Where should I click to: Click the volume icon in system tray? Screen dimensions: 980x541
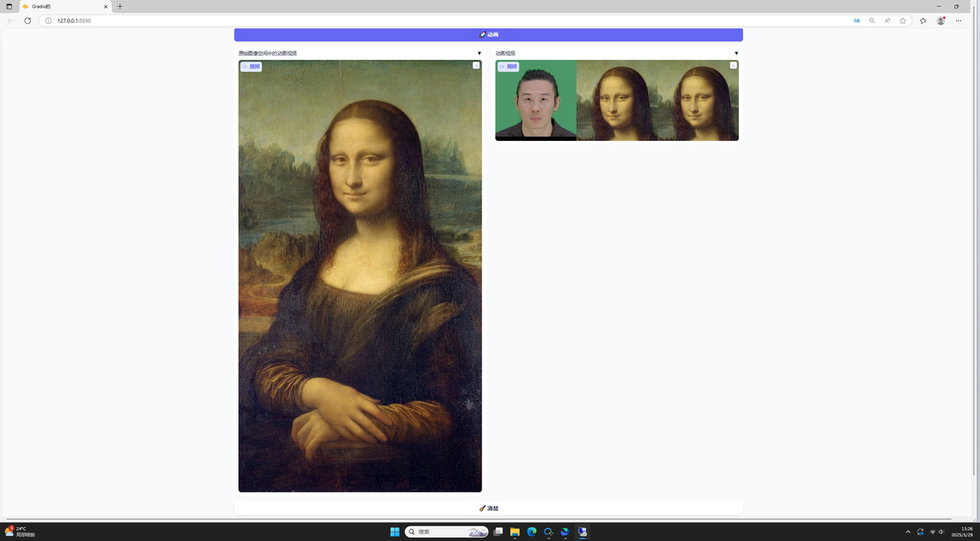[x=942, y=532]
